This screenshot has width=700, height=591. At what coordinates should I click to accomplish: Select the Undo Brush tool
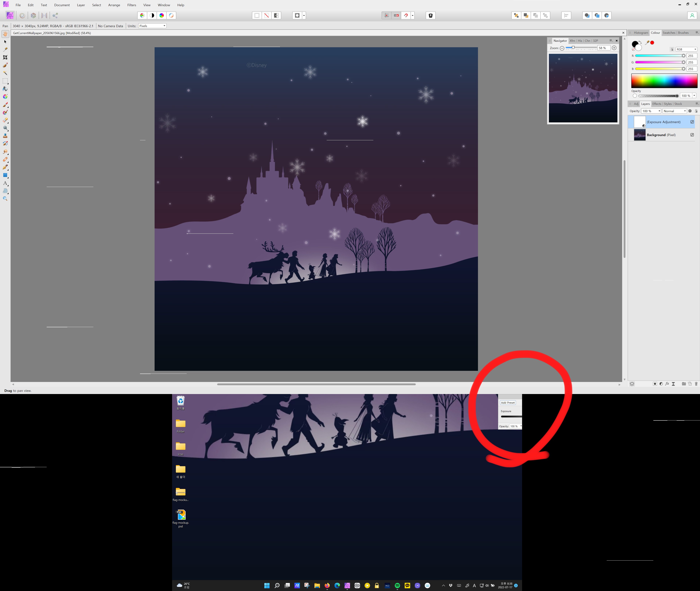(x=5, y=143)
